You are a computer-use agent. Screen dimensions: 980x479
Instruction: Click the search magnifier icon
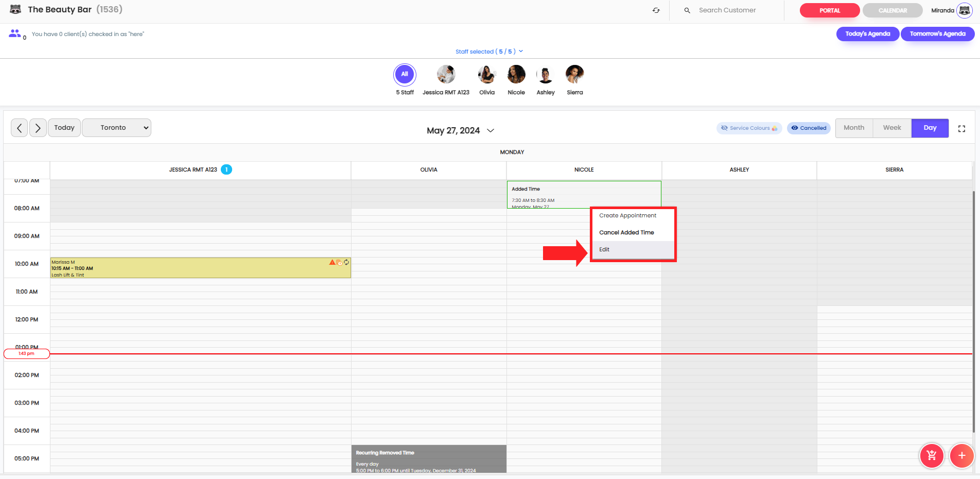click(x=687, y=10)
